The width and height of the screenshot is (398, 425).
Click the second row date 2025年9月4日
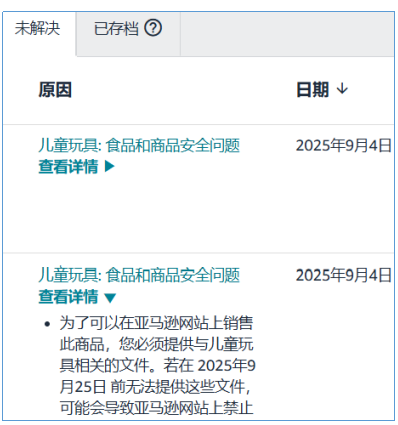tap(344, 276)
